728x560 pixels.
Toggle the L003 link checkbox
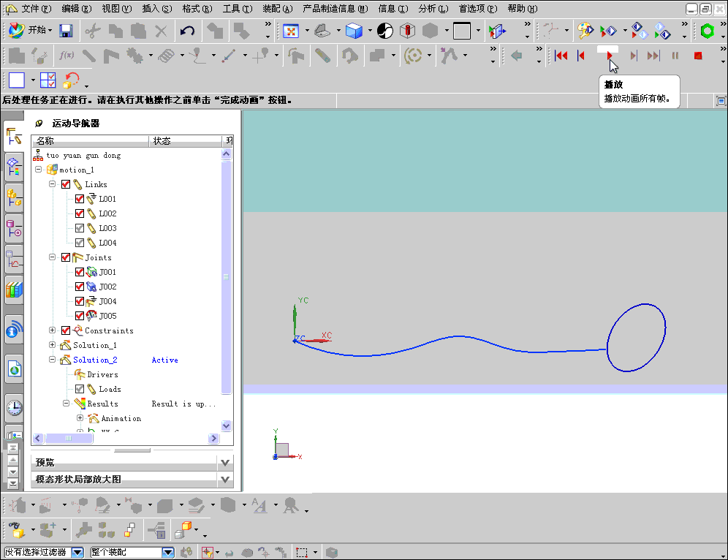point(80,228)
